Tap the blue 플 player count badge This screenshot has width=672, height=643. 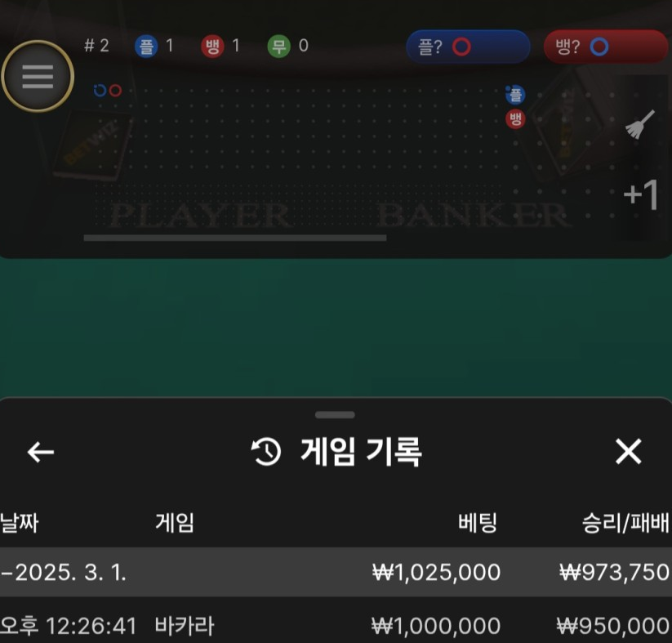(146, 47)
